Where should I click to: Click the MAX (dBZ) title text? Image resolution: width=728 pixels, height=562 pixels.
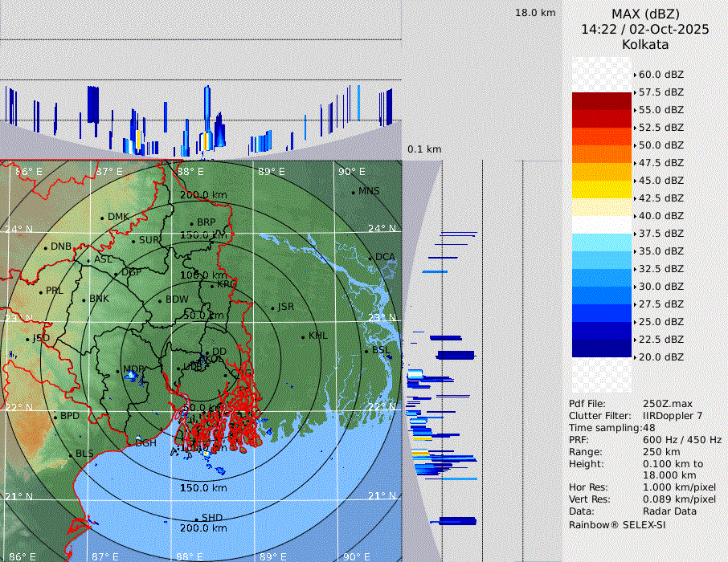point(644,14)
